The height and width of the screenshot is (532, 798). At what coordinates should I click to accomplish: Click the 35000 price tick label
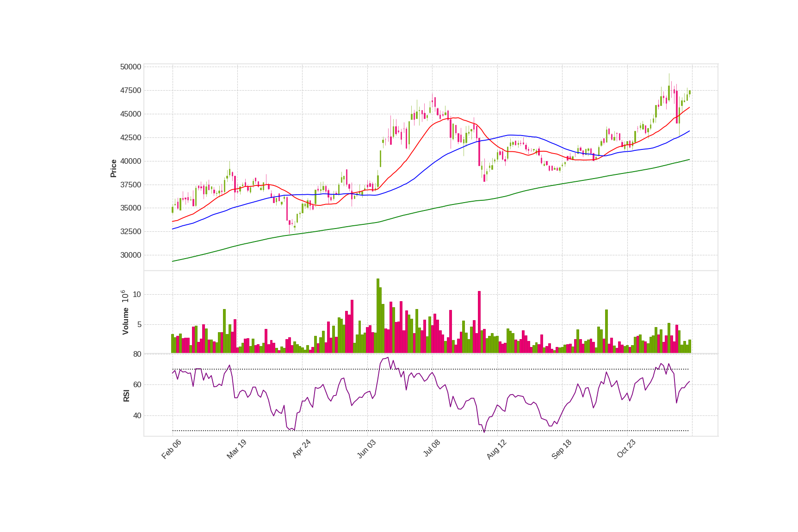point(130,208)
